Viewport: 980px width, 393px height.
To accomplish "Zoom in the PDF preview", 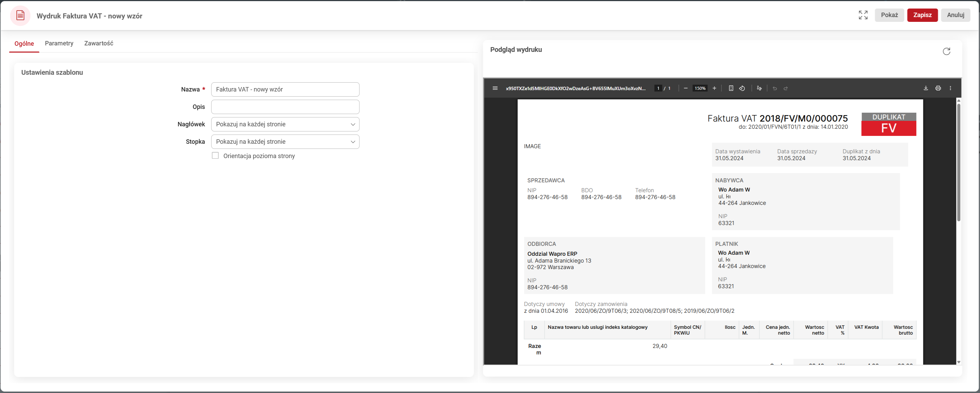I will pyautogui.click(x=714, y=88).
